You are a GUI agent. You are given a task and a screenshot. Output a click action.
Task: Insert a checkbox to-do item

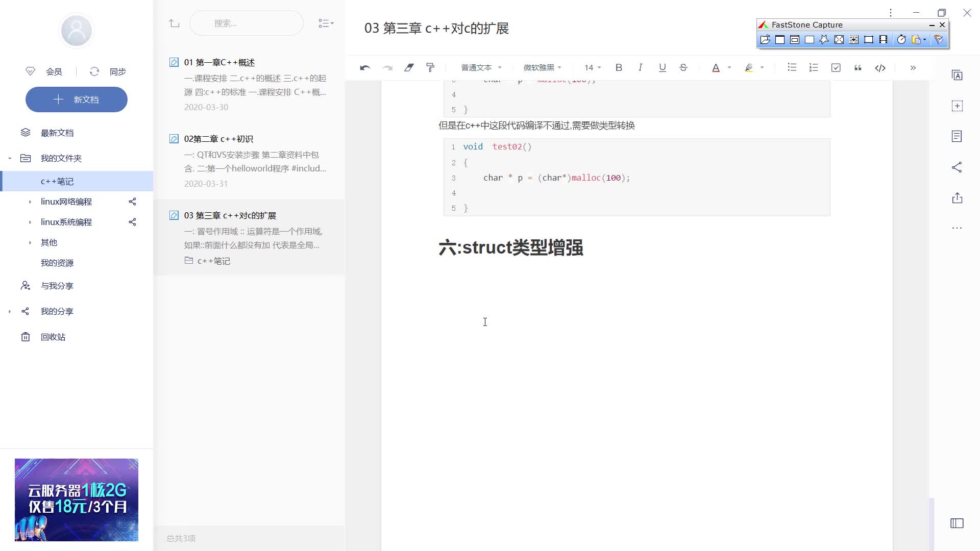[836, 67]
